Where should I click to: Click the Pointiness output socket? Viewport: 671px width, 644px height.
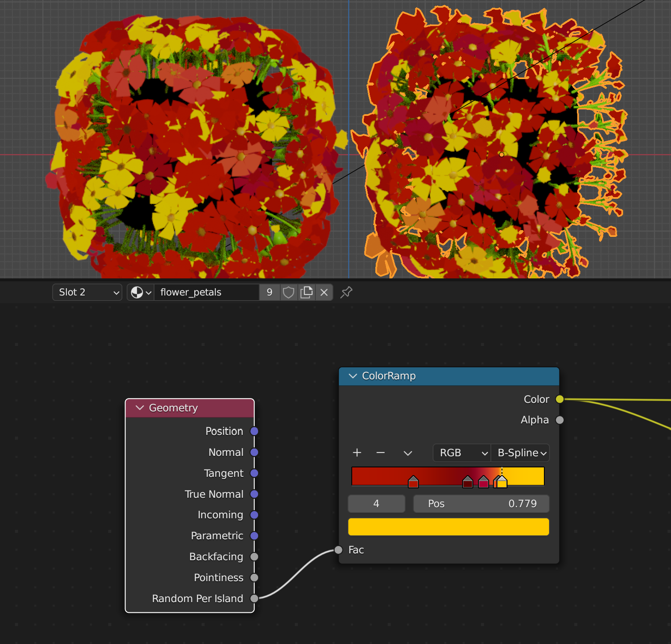[x=254, y=578]
